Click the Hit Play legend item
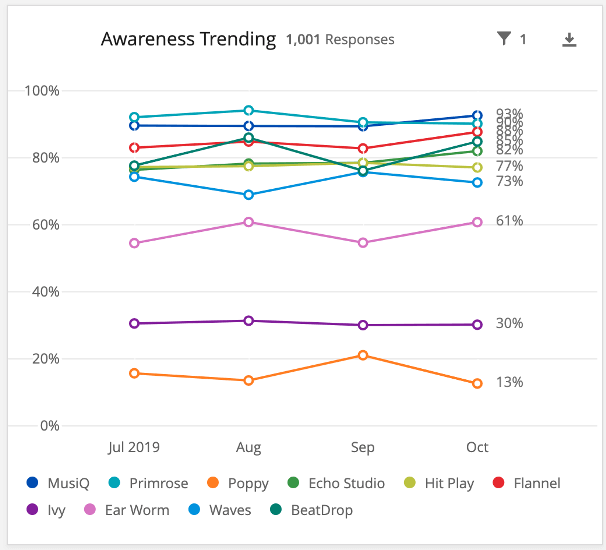 click(438, 483)
